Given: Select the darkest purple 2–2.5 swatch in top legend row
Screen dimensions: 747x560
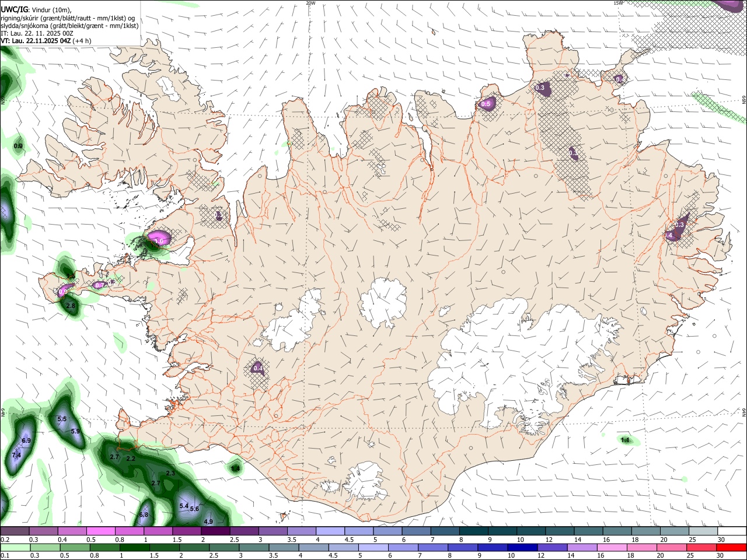Looking at the screenshot, I should tap(215, 531).
